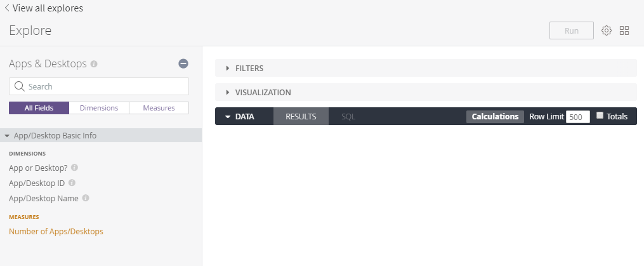Switch to the Dimensions tab
This screenshot has width=644, height=266.
pyautogui.click(x=99, y=108)
